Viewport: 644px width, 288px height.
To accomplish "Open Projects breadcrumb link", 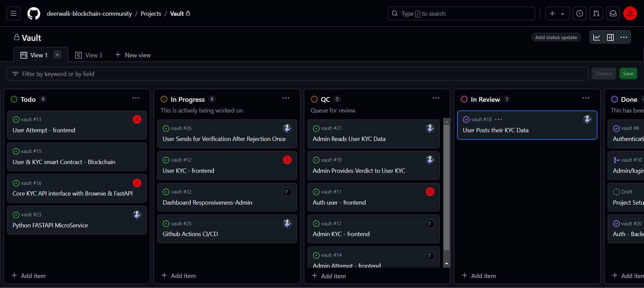I will 151,14.
